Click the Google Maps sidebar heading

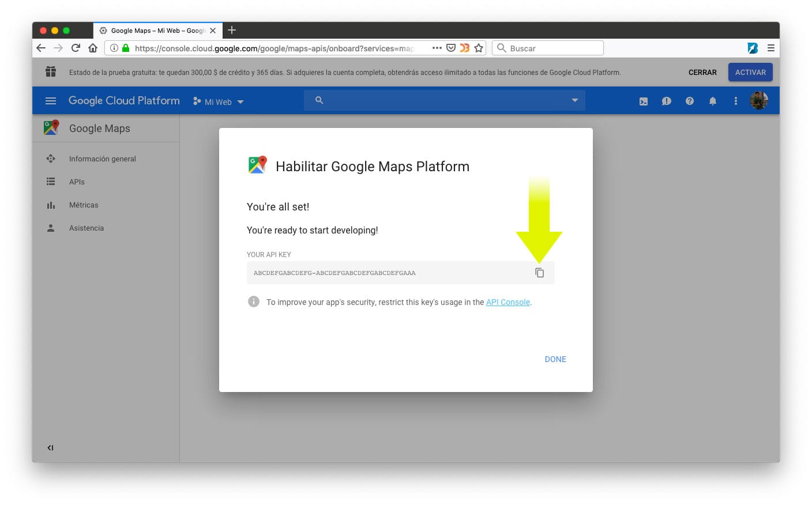click(100, 128)
